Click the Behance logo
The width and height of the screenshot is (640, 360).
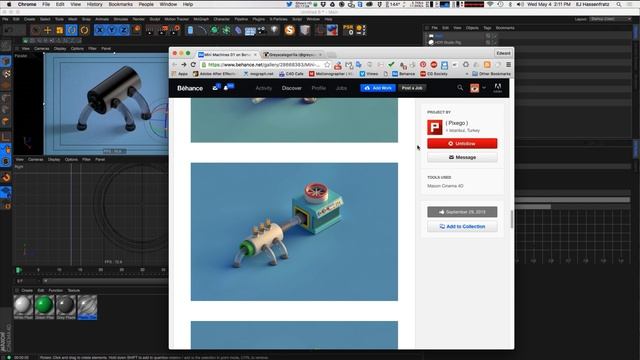[190, 88]
